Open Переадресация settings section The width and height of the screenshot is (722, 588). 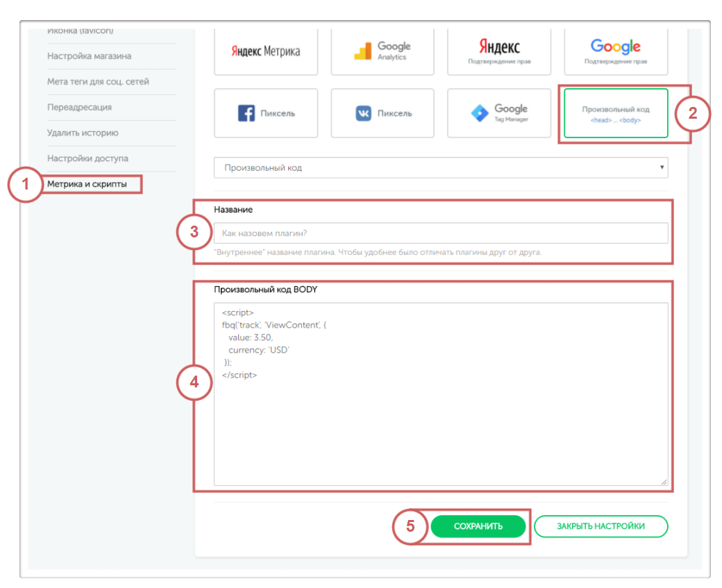click(x=79, y=107)
